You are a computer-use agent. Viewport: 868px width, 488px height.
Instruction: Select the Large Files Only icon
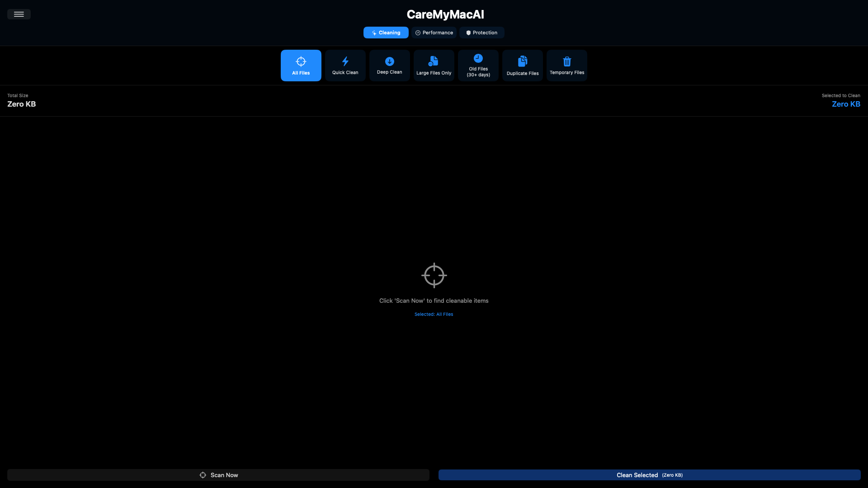coord(434,61)
